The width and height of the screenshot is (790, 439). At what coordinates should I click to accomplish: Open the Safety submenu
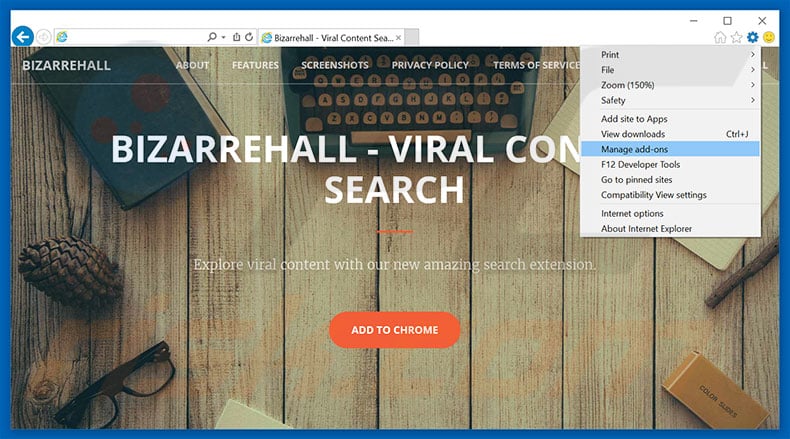click(670, 100)
